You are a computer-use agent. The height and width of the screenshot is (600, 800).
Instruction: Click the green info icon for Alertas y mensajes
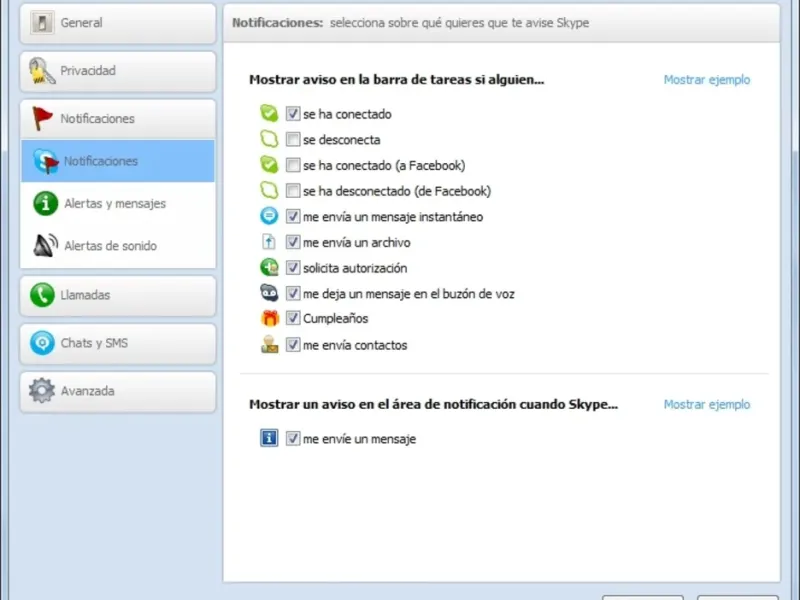(45, 204)
